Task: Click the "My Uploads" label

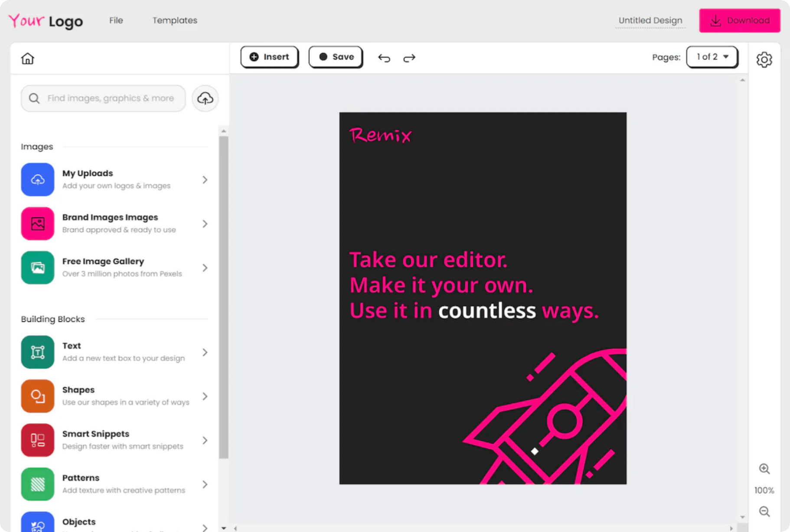Action: point(88,173)
